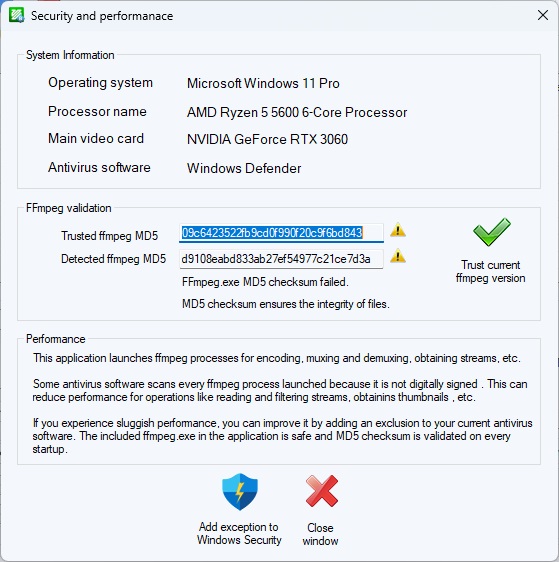Close the dialog with title bar X
559x562 pixels.
coord(543,15)
